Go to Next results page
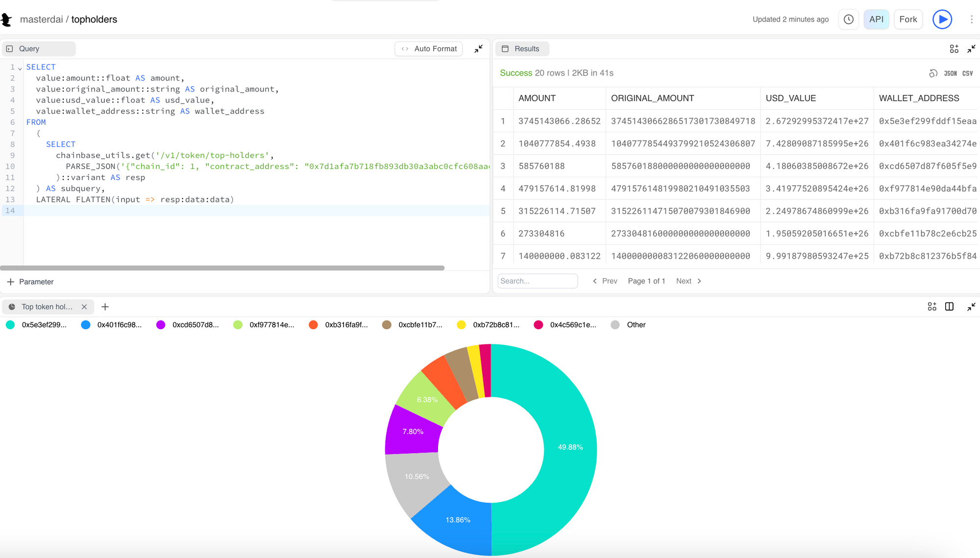 (x=689, y=281)
